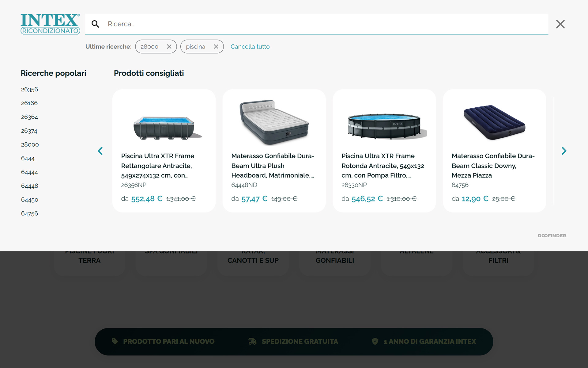588x368 pixels.
Task: Choose popular search 64756
Action: click(x=29, y=214)
